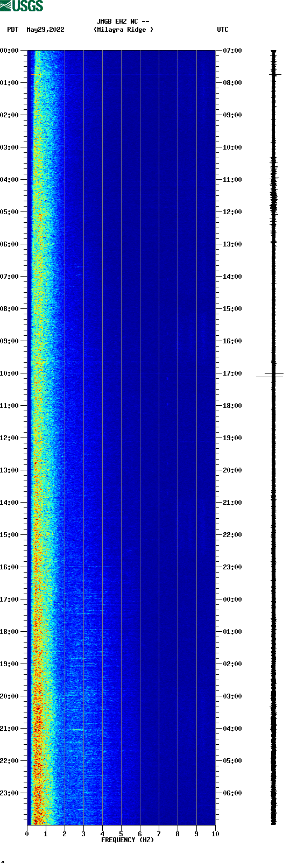The image size is (297, 868).
Task: Select the station title 'JMGB EHZ NC --'
Action: 123,22
